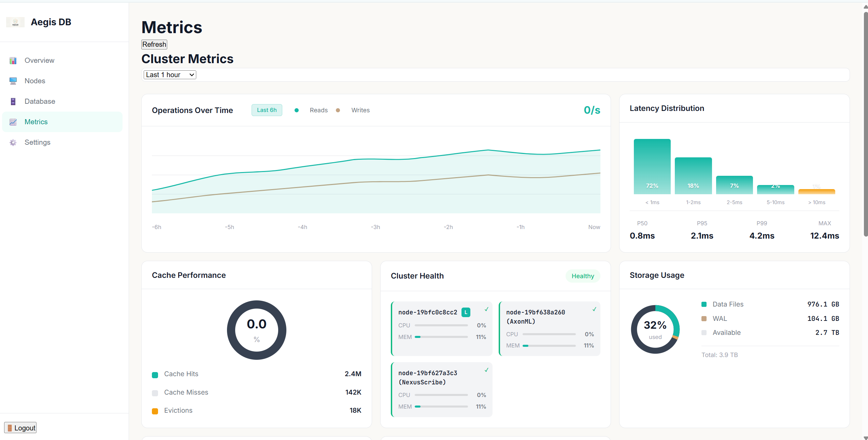868x440 pixels.
Task: Click the 32% used storage donut chart
Action: coord(655,329)
